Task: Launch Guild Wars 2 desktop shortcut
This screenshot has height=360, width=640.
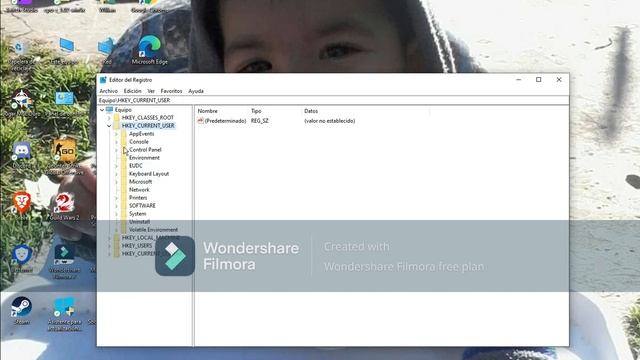Action: 64,206
